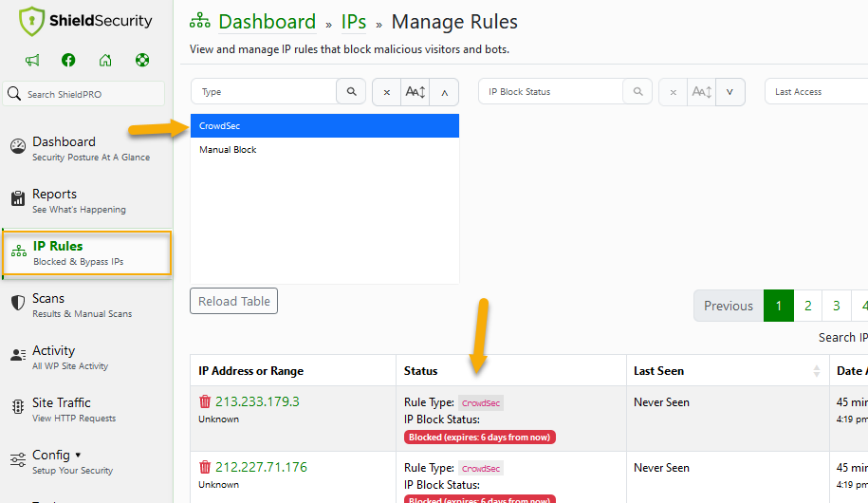Click the Reports clipboard icon

coord(18,198)
